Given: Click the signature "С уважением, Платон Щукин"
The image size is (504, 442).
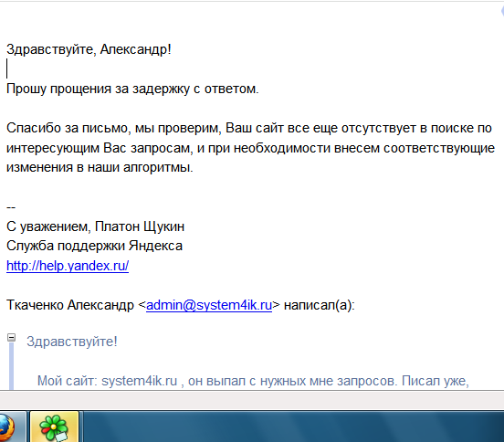Looking at the screenshot, I should click(96, 226).
